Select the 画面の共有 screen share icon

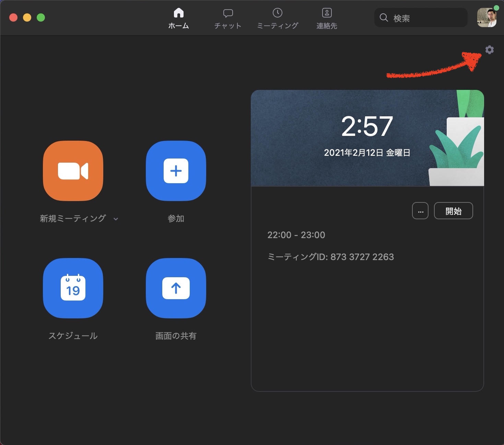pyautogui.click(x=176, y=288)
